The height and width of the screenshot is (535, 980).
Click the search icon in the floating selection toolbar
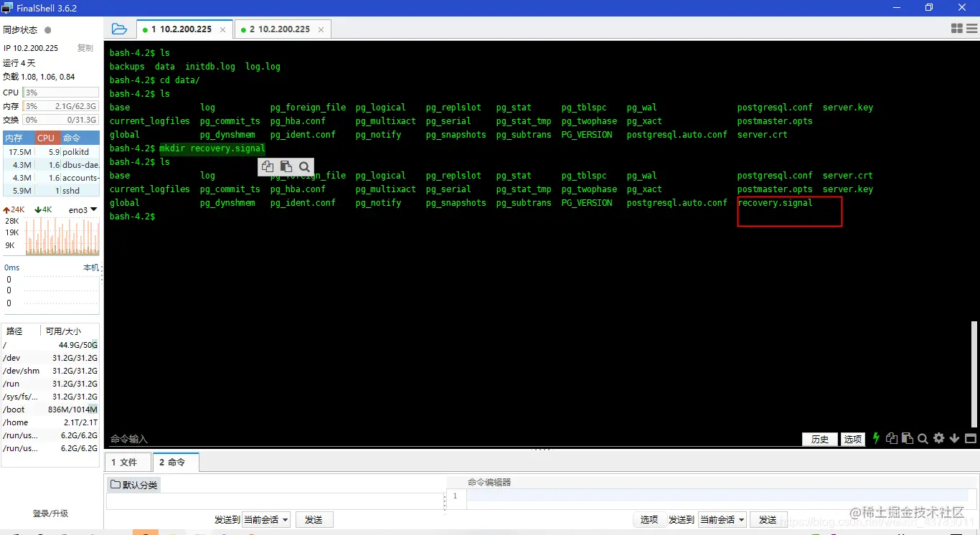304,166
